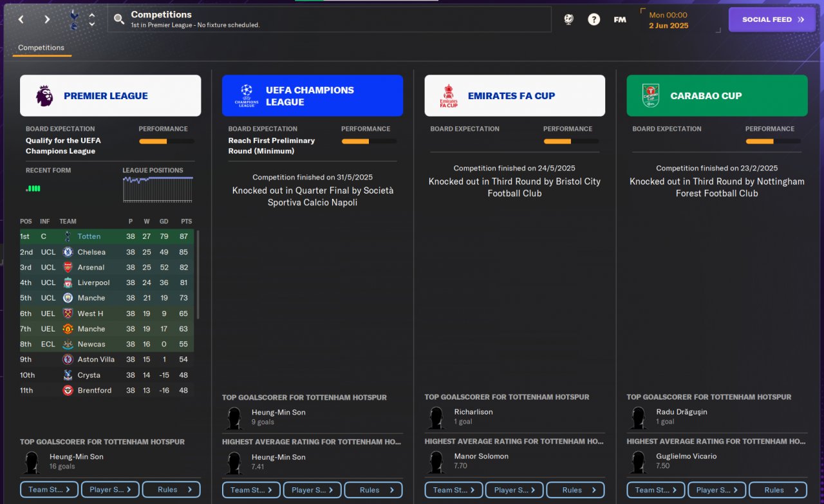Click the League Positions history graph
The height and width of the screenshot is (504, 824).
(158, 189)
